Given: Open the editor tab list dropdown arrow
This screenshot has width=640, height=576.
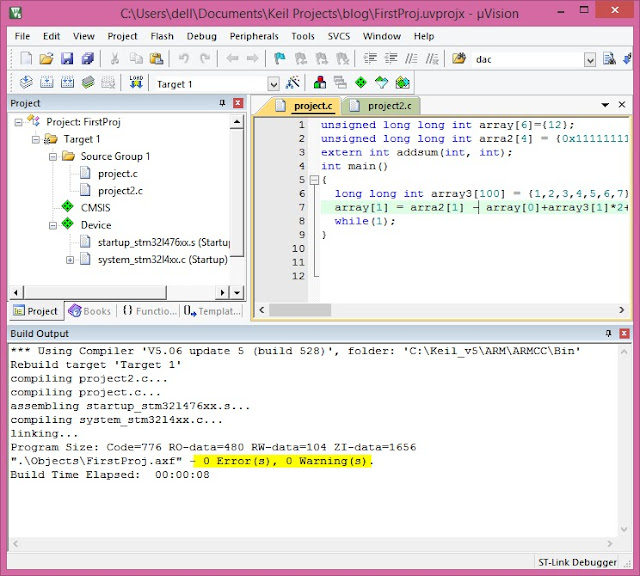Looking at the screenshot, I should 605,105.
